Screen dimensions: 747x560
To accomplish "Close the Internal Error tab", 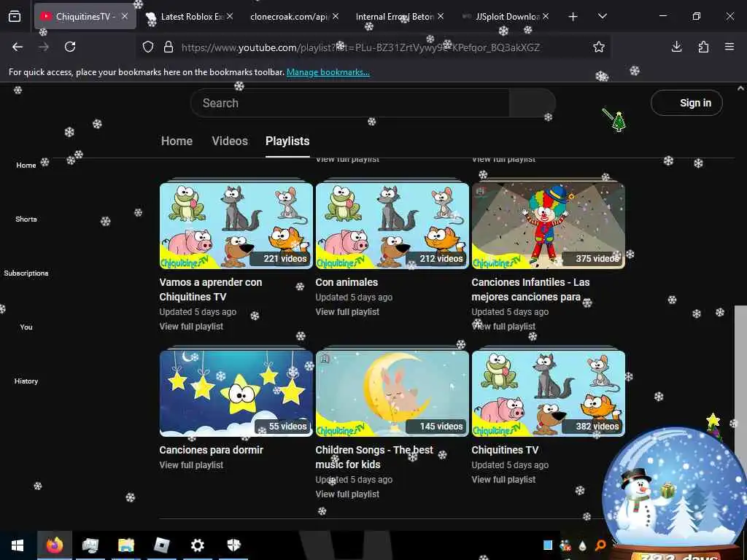I will (x=441, y=16).
